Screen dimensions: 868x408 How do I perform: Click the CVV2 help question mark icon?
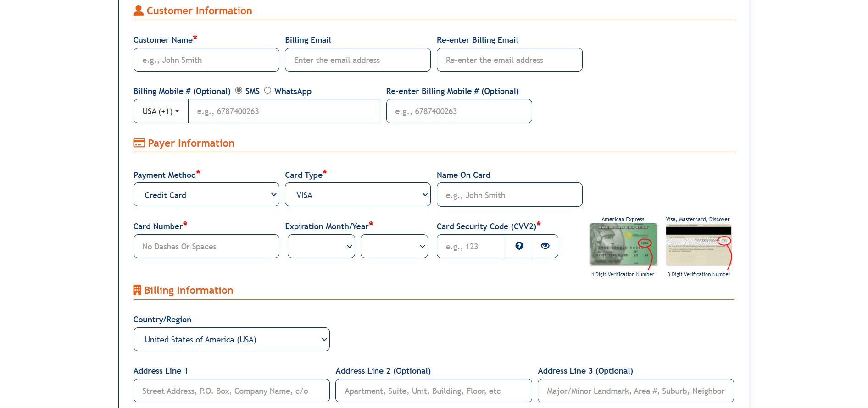click(x=519, y=246)
